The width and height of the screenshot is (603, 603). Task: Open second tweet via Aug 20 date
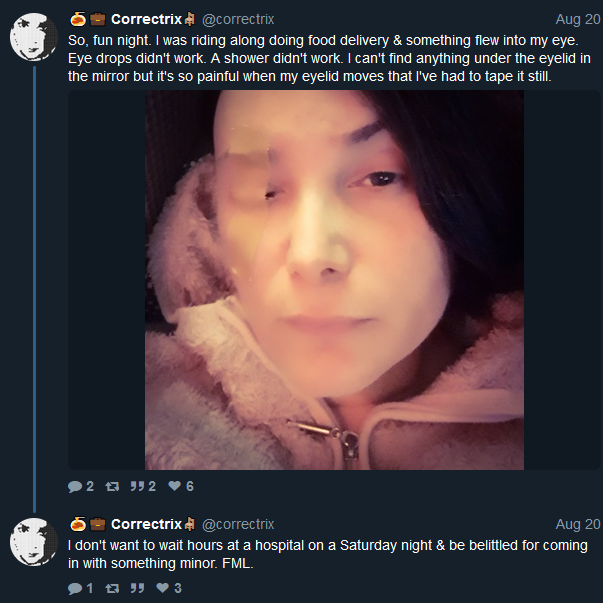pos(578,524)
